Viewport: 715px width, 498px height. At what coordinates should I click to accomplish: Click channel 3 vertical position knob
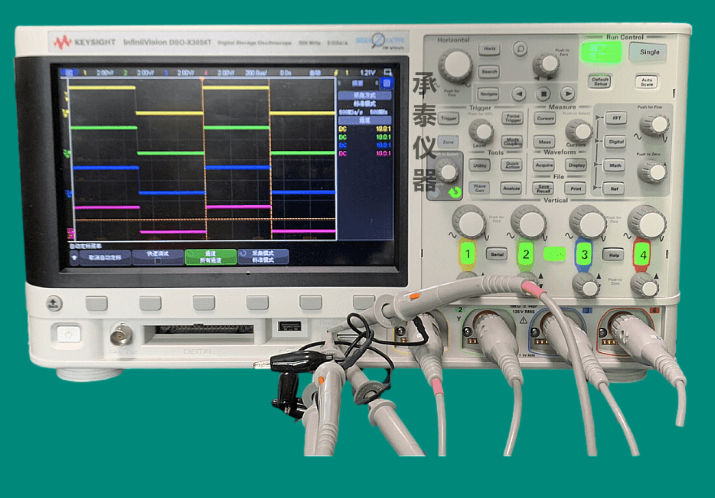pyautogui.click(x=586, y=285)
